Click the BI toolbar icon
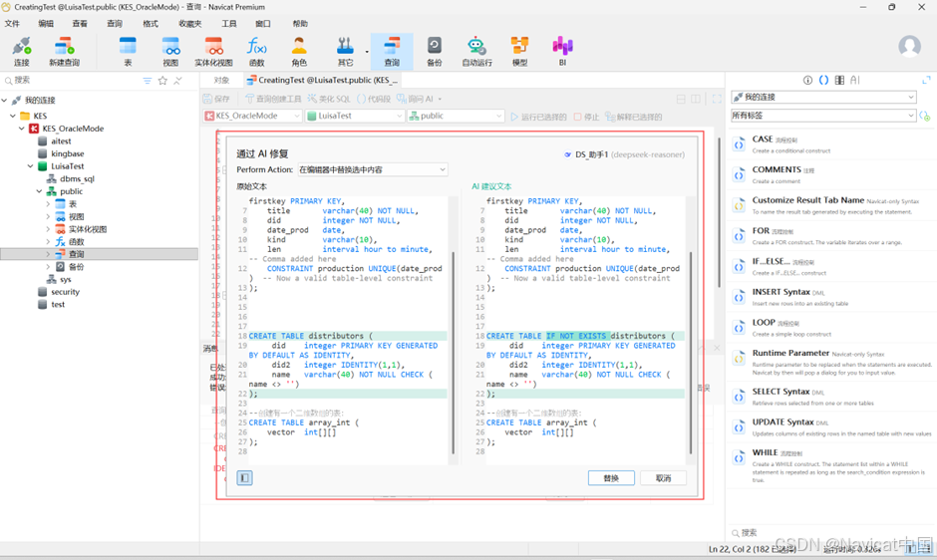 tap(562, 52)
